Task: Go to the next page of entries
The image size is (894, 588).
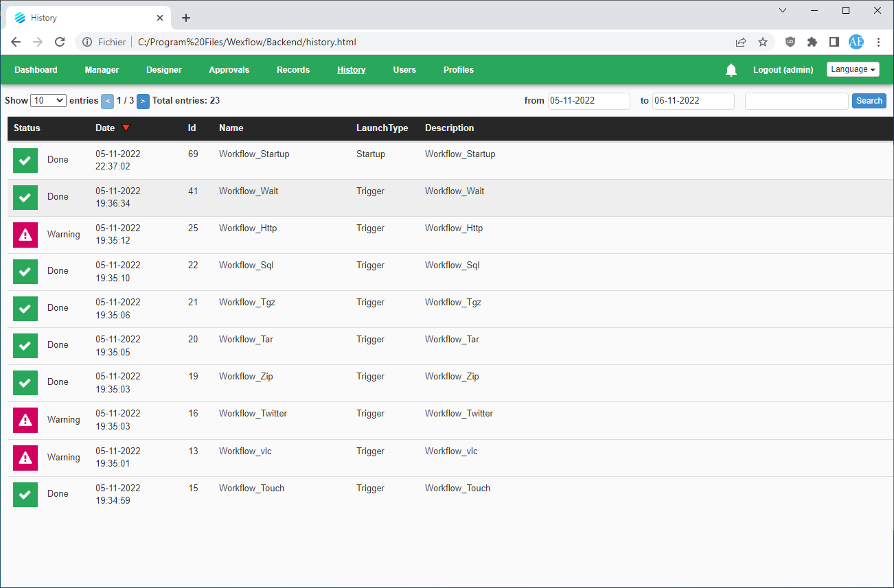Action: point(143,101)
